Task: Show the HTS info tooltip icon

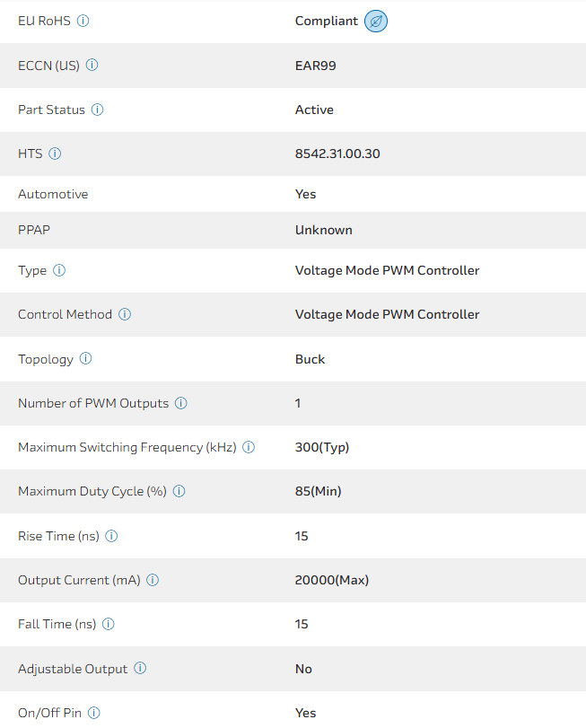Action: 55,153
